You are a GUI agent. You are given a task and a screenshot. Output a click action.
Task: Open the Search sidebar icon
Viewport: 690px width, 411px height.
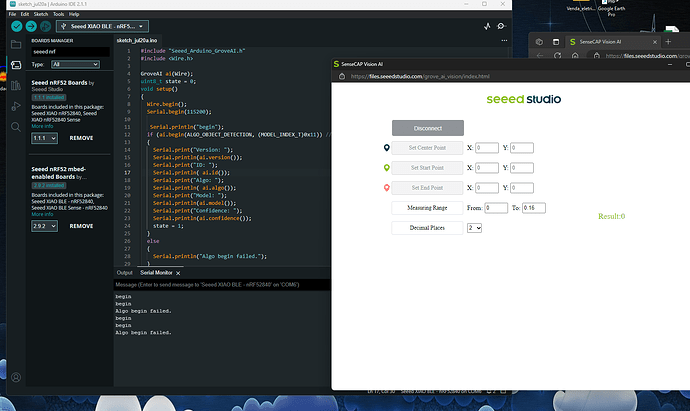pyautogui.click(x=16, y=127)
